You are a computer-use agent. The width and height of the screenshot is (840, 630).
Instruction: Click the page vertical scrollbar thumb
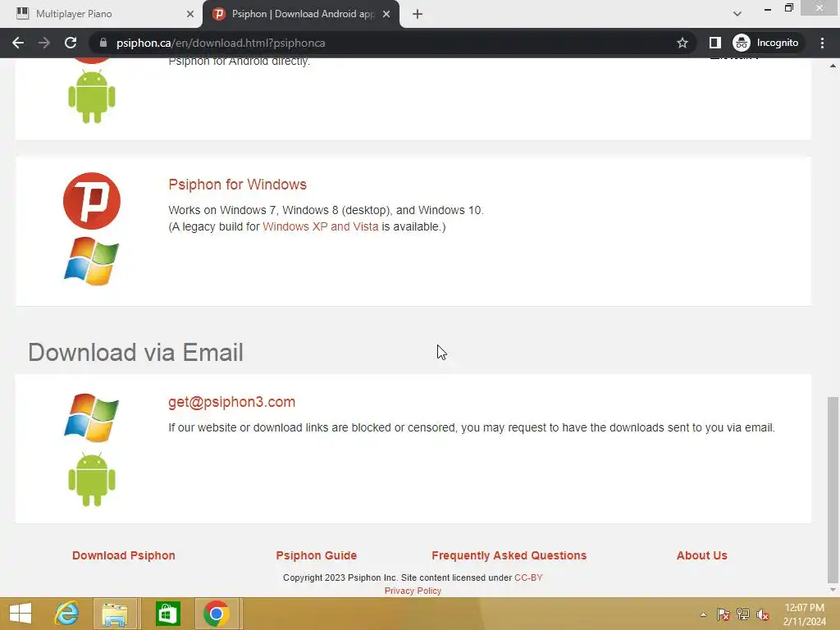click(833, 490)
